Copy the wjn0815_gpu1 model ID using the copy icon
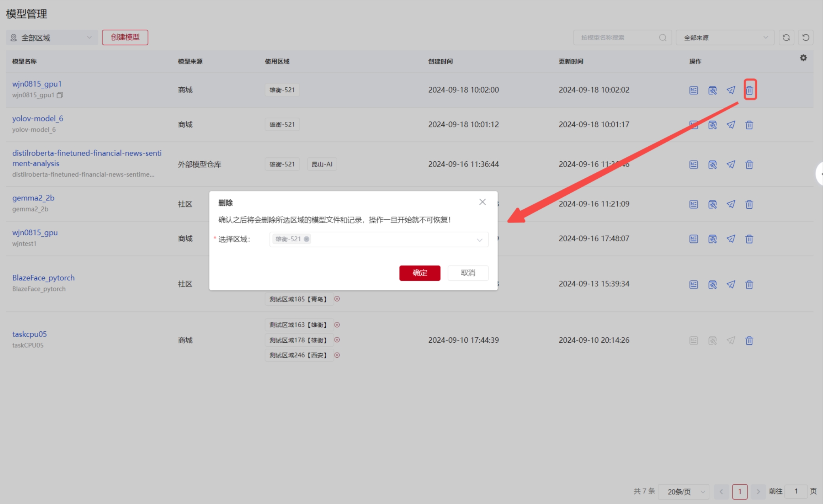The width and height of the screenshot is (823, 504). tap(60, 95)
